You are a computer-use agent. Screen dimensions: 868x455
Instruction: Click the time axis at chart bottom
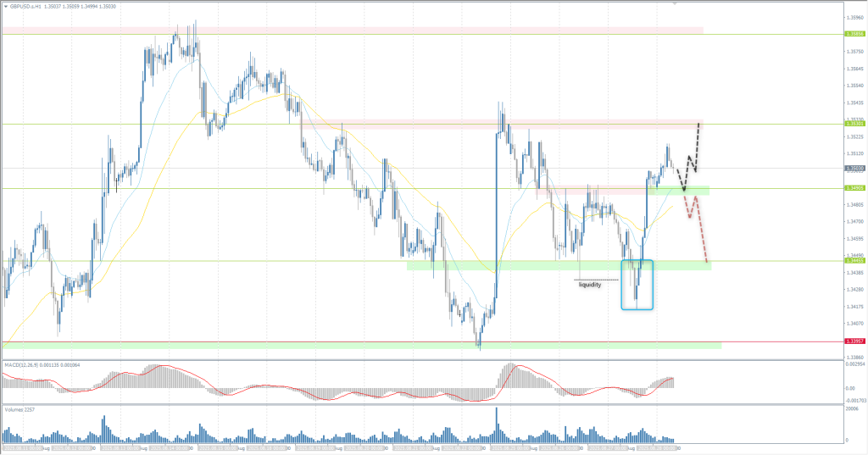click(339, 447)
